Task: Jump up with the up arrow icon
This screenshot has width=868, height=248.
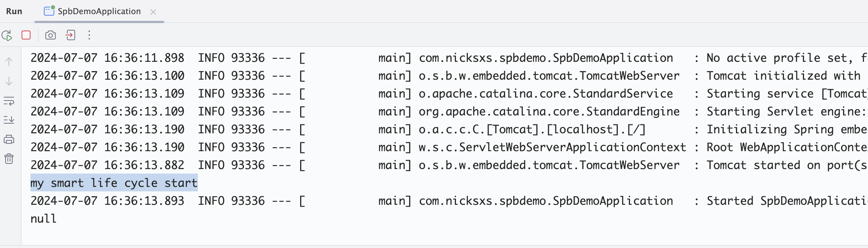Action: point(9,62)
